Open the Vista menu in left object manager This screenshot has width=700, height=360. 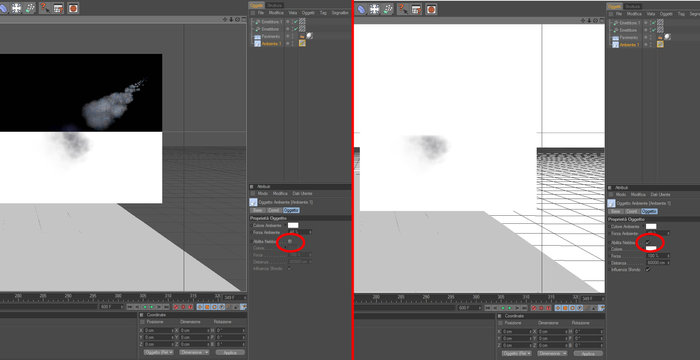pos(293,13)
